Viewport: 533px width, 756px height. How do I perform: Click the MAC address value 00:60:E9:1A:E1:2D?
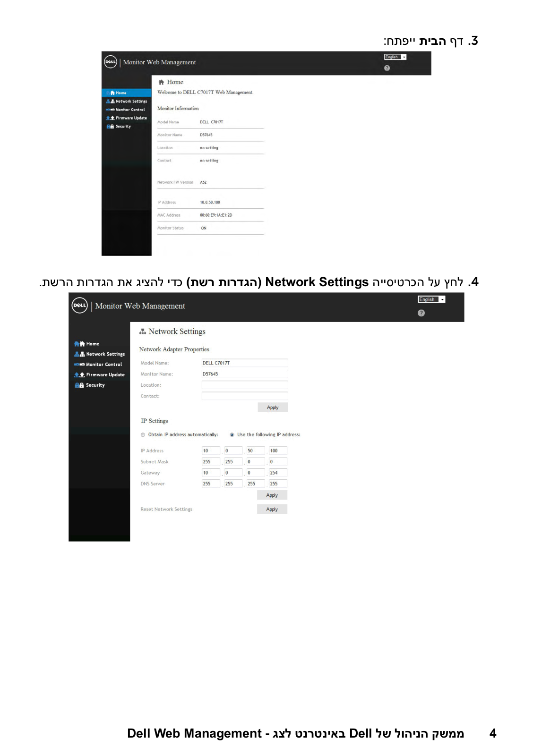point(216,215)
